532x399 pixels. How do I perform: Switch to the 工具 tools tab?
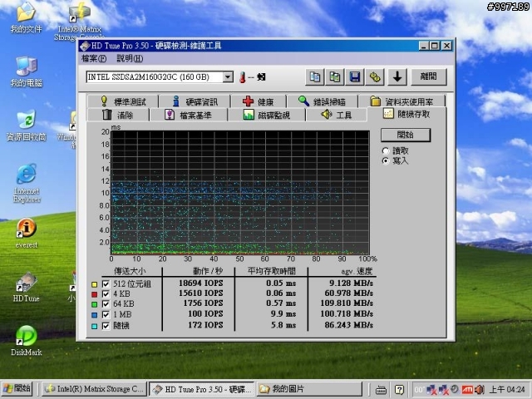[x=336, y=115]
